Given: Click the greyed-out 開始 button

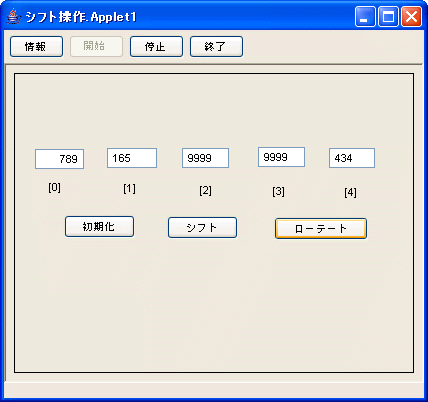Looking at the screenshot, I should point(96,47).
